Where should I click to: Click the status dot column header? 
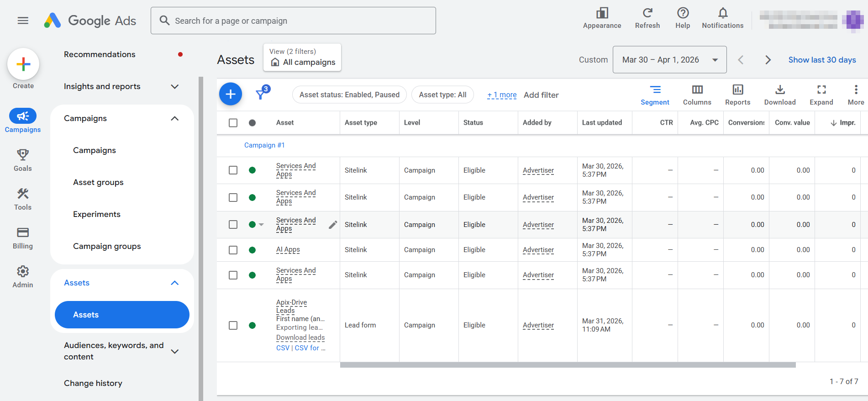coord(252,123)
